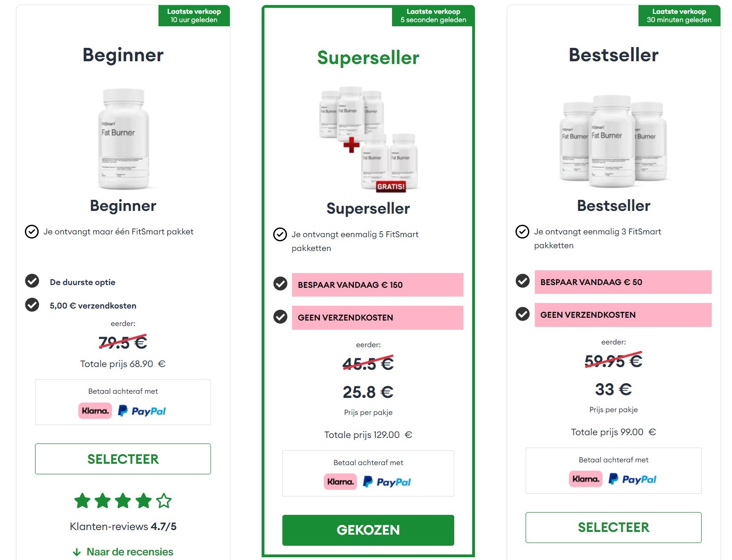
Task: Click the PayPal icon under Bestseller
Action: pyautogui.click(x=633, y=479)
